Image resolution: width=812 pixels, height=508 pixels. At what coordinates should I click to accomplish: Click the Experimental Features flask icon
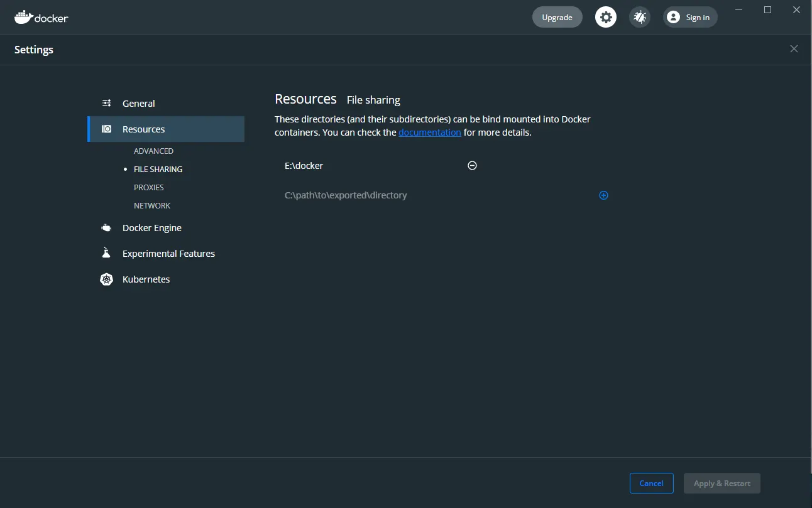[106, 253]
